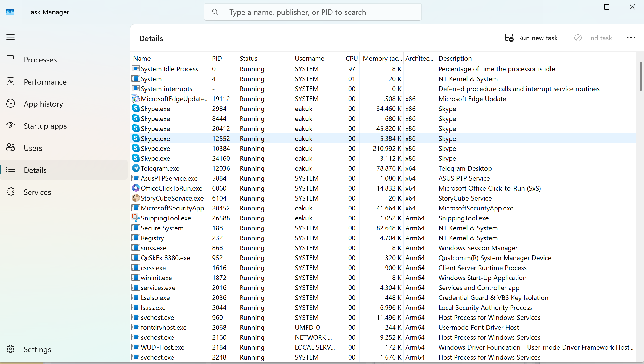Click the search magnifier icon
Screen dimensions: 644x364
click(x=215, y=12)
